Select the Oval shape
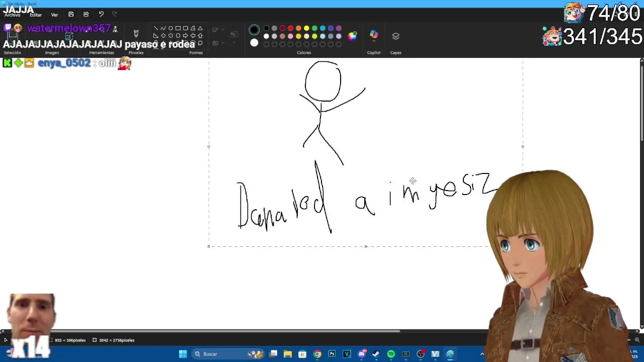The width and height of the screenshot is (644, 362). (171, 28)
